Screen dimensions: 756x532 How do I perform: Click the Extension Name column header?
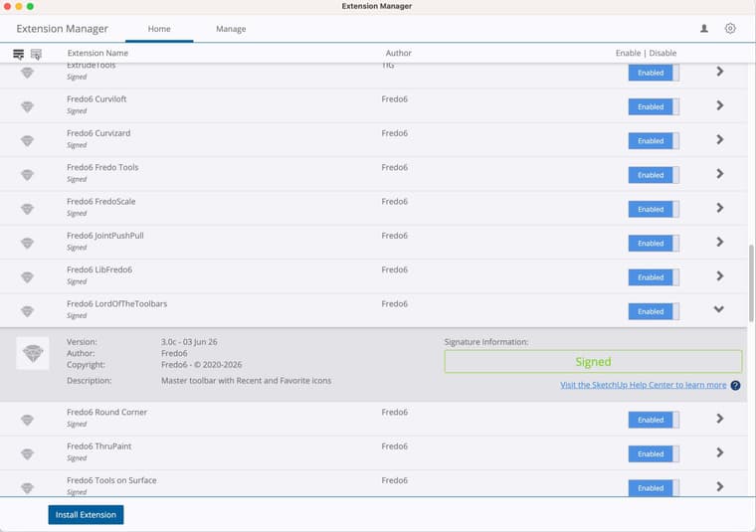pos(97,53)
